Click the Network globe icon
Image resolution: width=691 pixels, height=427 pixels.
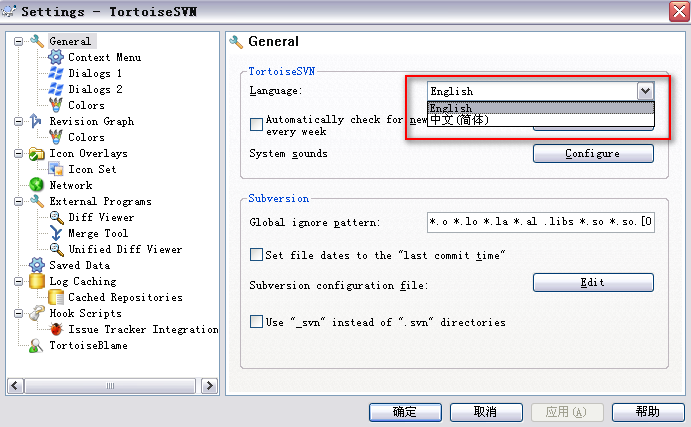pos(37,185)
